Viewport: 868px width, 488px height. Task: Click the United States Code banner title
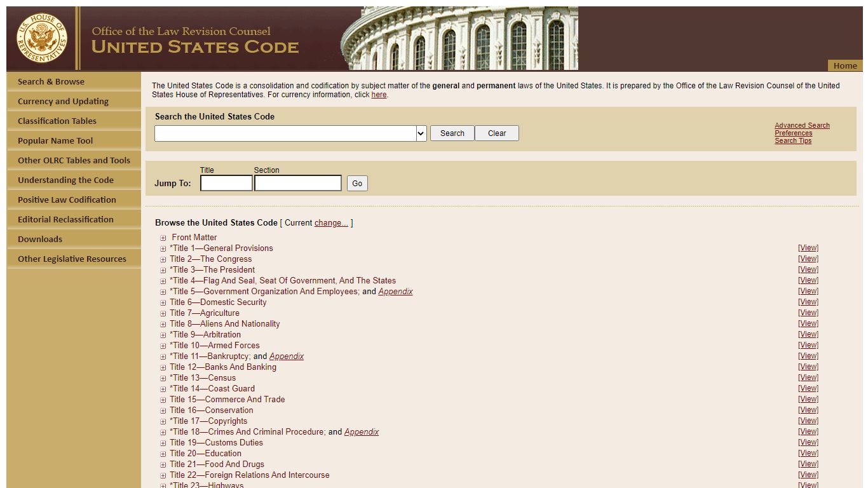(195, 47)
